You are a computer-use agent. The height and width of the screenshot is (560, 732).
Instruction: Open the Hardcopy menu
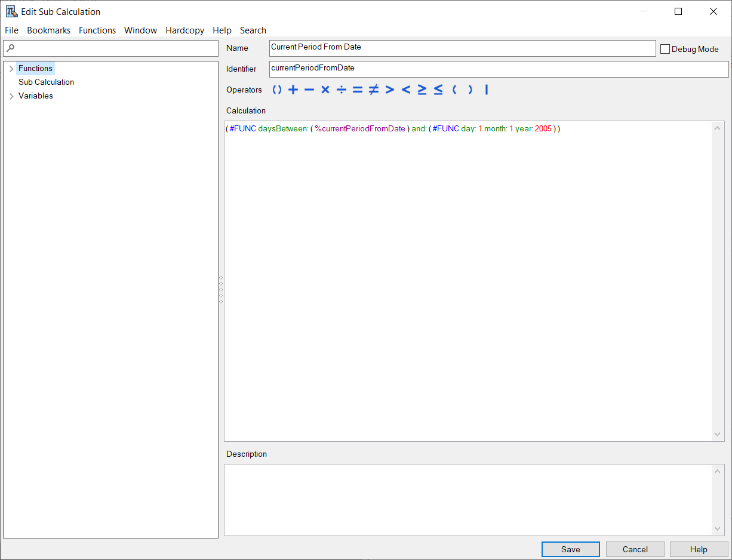[x=184, y=30]
